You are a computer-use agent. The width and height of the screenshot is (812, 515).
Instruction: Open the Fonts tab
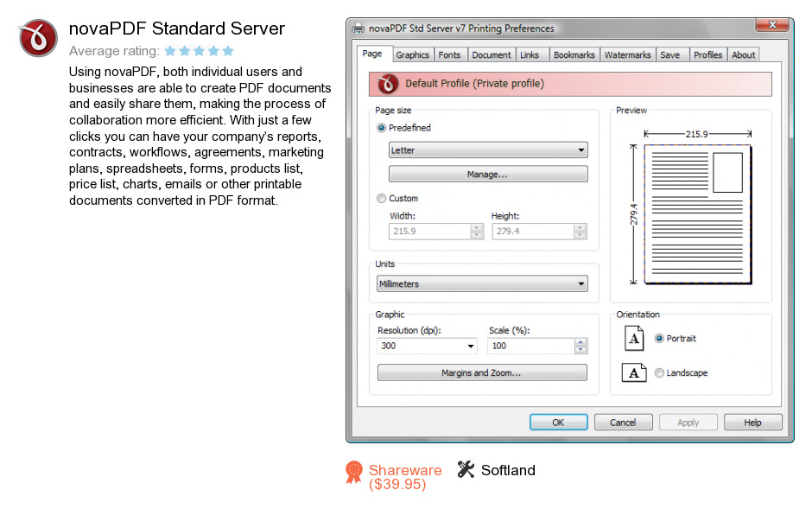point(449,55)
